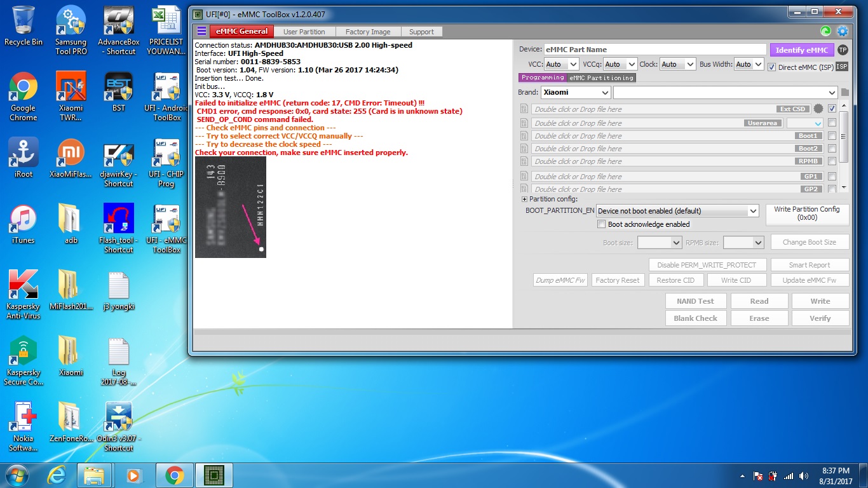Switch to the eMMC General tab

click(241, 31)
